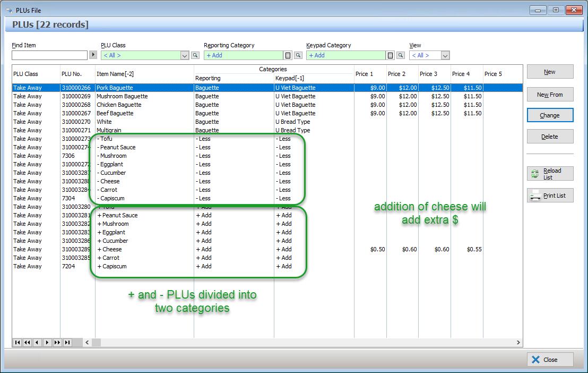Open the Reporting Category list picker icon
Image resolution: width=588 pixels, height=373 pixels.
tap(288, 55)
